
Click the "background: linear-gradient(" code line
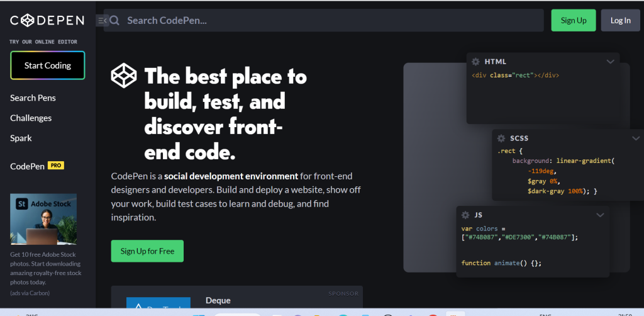point(563,161)
